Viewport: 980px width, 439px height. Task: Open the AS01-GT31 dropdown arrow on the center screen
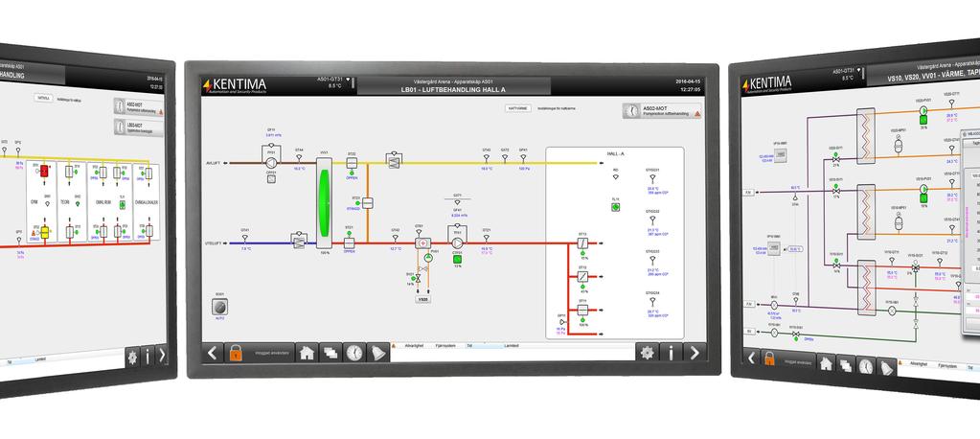(348, 81)
